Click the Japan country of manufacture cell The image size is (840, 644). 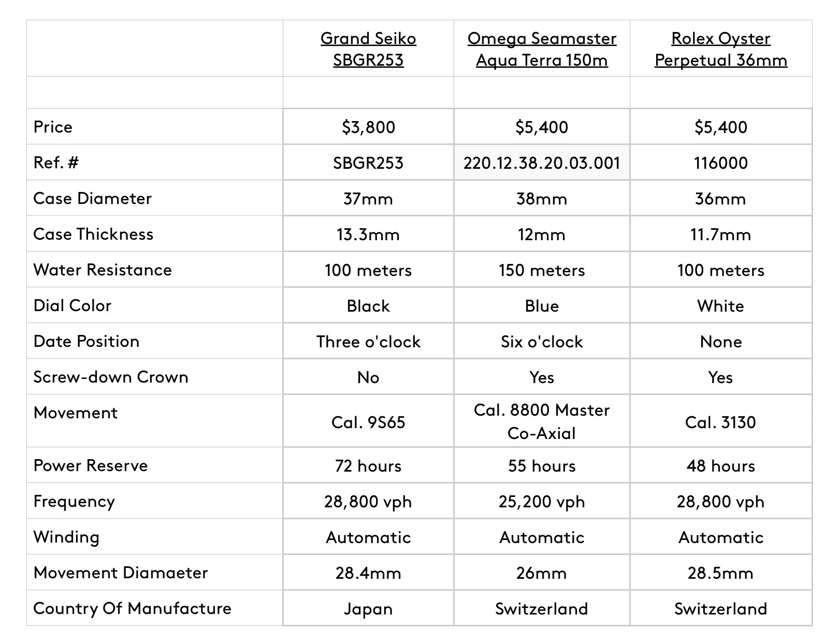pyautogui.click(x=368, y=609)
